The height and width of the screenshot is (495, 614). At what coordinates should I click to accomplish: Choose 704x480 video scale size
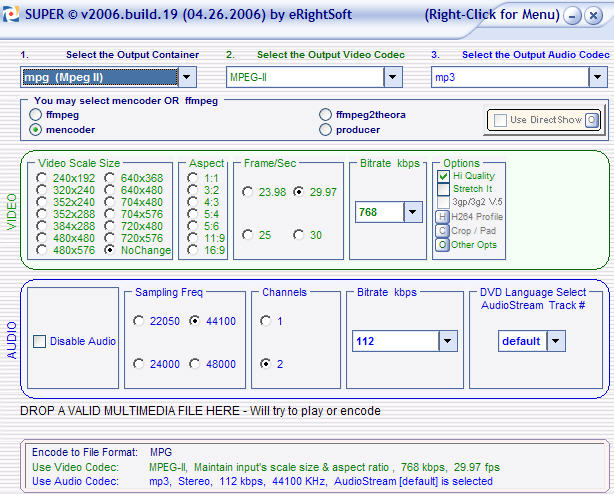click(x=110, y=202)
